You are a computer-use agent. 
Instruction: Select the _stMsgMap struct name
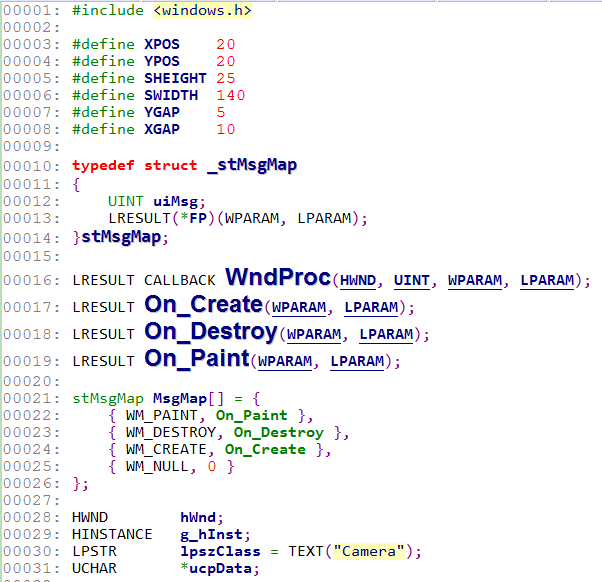pos(252,165)
